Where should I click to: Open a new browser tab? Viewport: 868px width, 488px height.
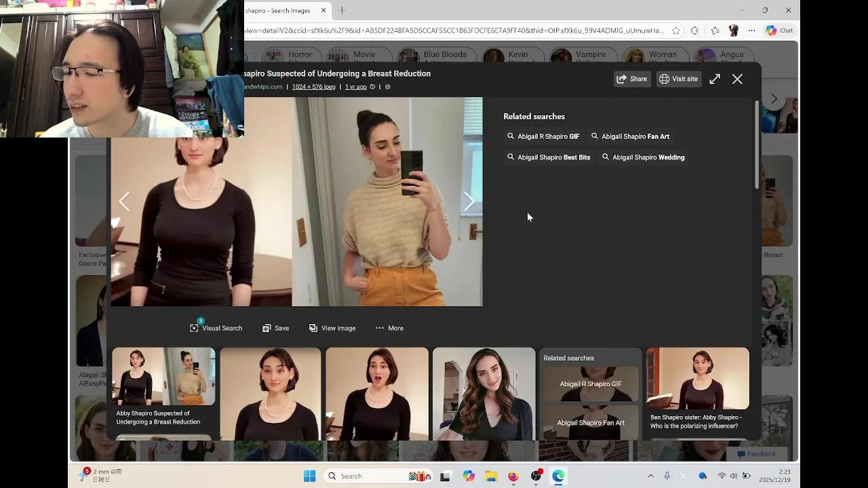click(x=342, y=10)
